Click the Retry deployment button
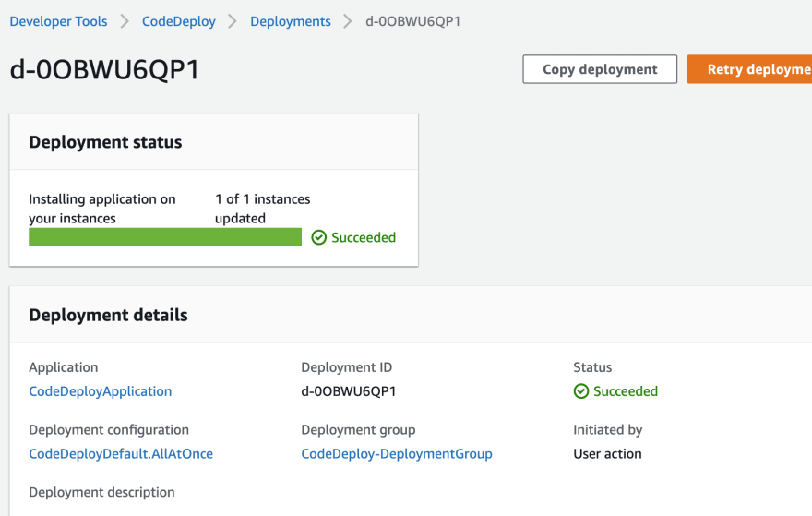 (x=749, y=69)
